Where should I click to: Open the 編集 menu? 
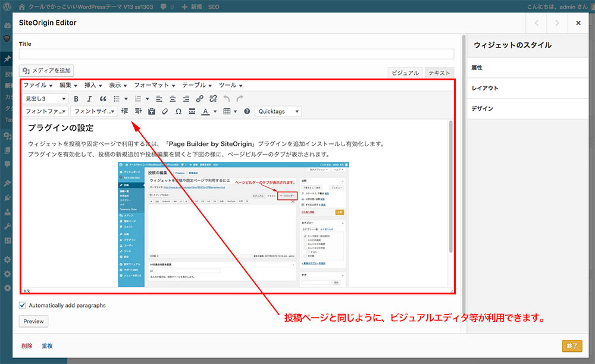[68, 85]
